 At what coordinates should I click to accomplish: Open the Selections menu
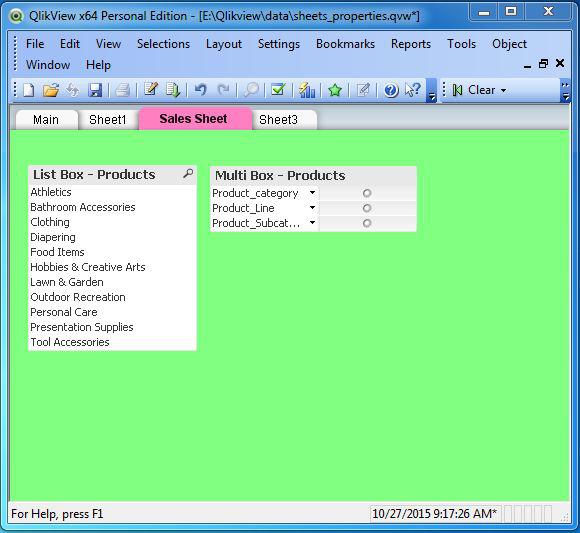click(x=163, y=44)
